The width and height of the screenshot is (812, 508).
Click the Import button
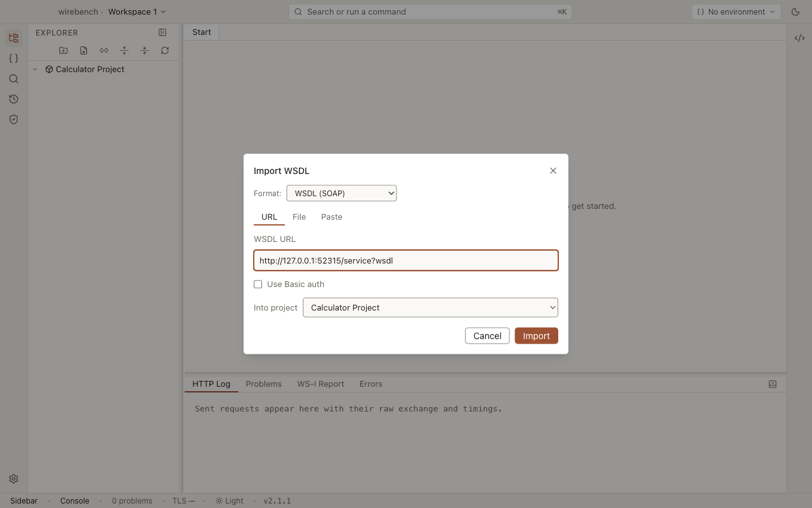tap(537, 336)
